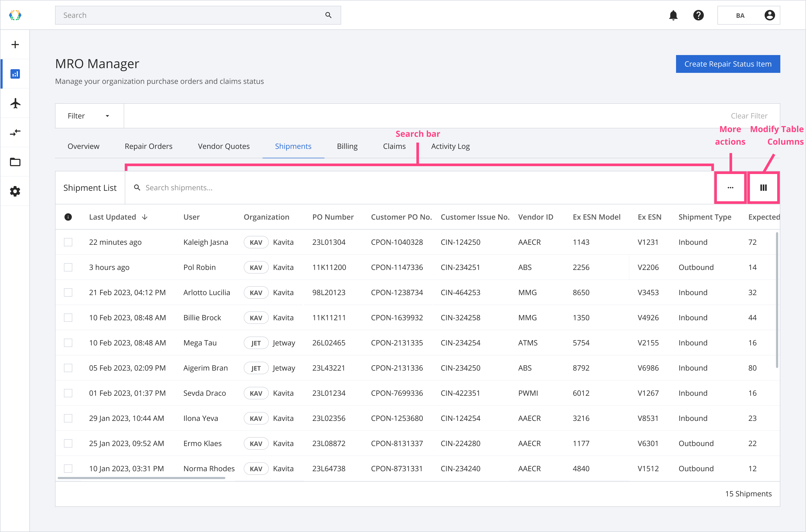The width and height of the screenshot is (806, 532).
Task: Click V6301 Ex ESN cell
Action: click(x=648, y=443)
